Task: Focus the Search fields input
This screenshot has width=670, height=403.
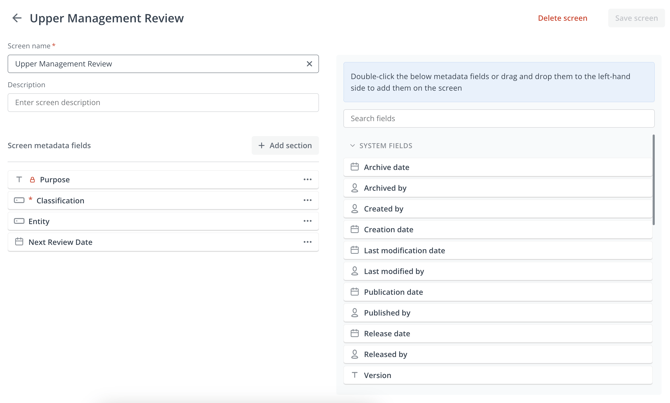Action: (498, 118)
